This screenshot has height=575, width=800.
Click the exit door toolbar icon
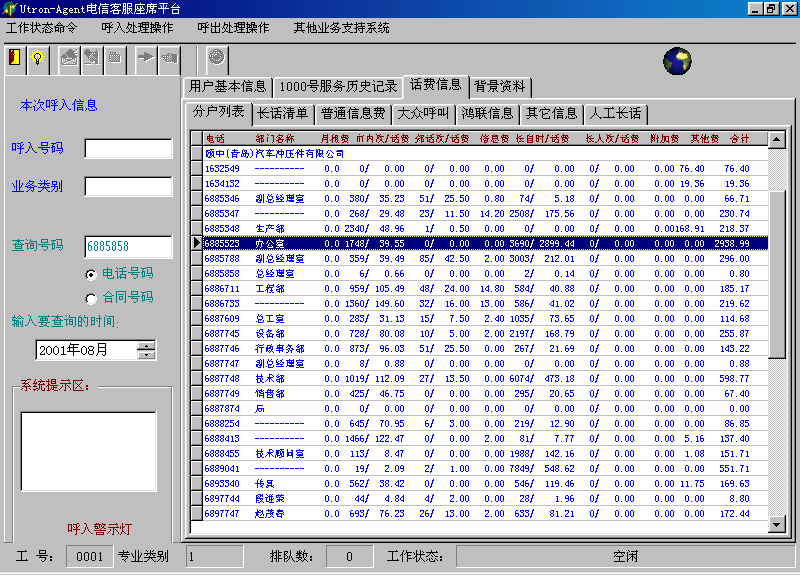[15, 57]
